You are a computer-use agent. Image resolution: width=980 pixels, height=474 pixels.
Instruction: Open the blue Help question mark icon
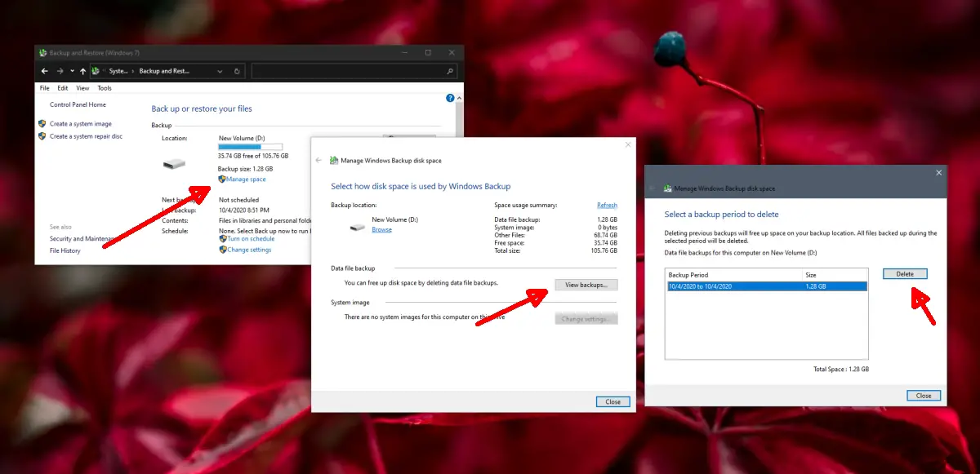point(450,98)
